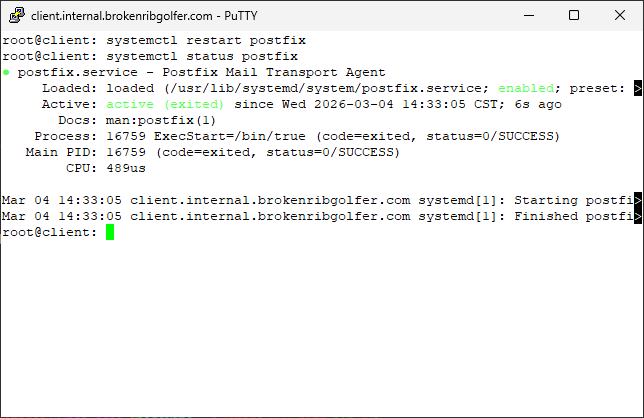Close the PuTTY session window
The width and height of the screenshot is (644, 418).
pyautogui.click(x=619, y=16)
